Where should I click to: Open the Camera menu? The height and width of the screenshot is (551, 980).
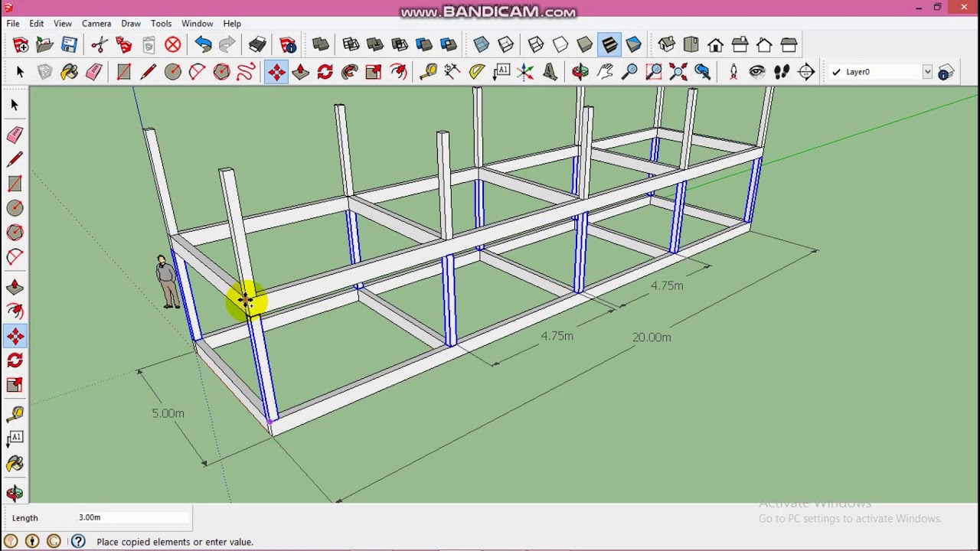(x=96, y=24)
